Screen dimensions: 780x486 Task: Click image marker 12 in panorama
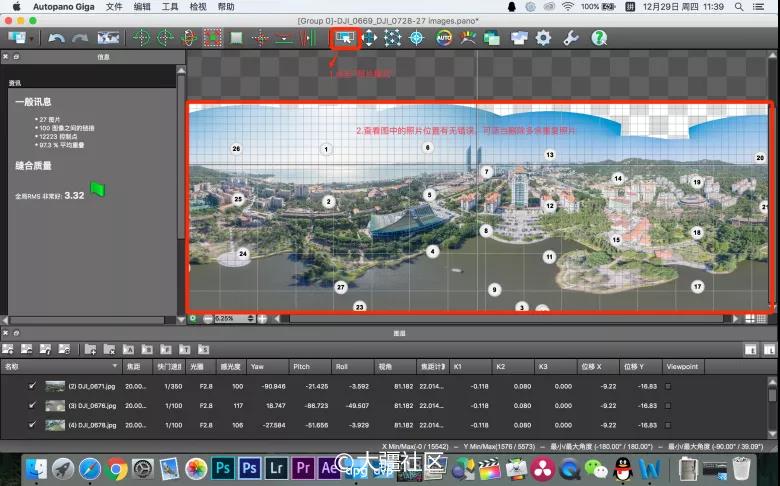(550, 206)
